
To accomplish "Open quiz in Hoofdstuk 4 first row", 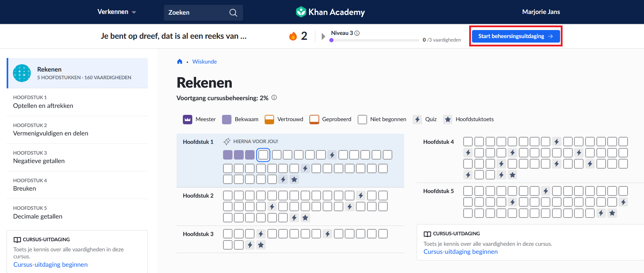I will pos(557,142).
